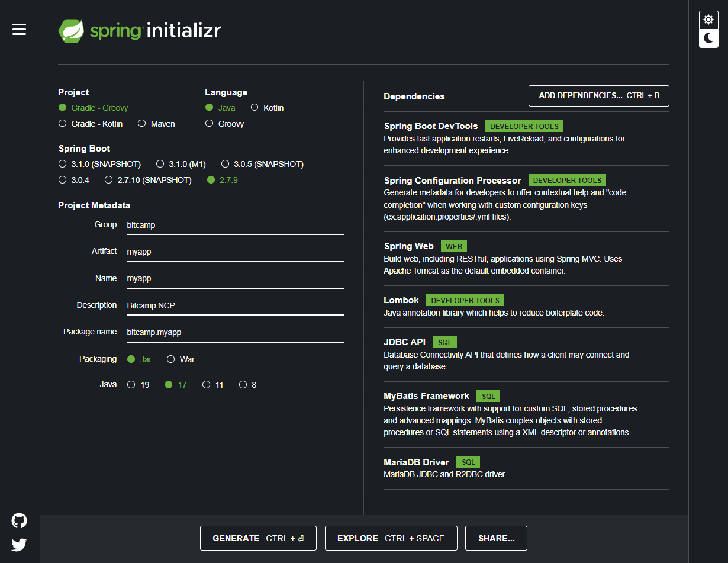Edit the Package name field

235,332
